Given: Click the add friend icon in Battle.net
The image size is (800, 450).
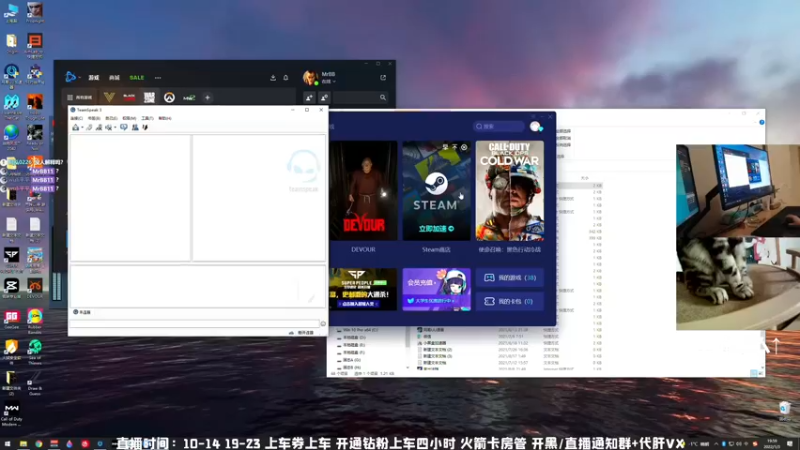Looking at the screenshot, I should coord(309,97).
